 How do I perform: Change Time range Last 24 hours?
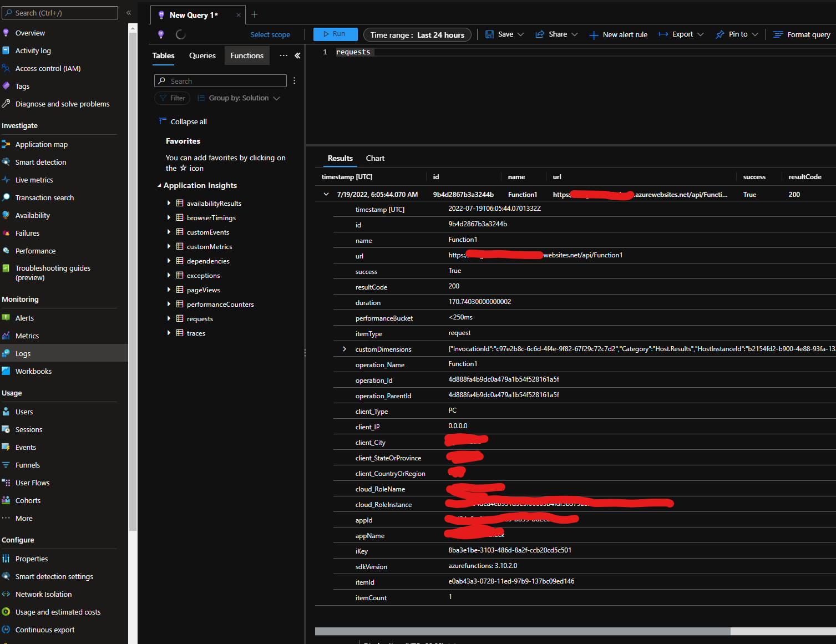point(417,35)
